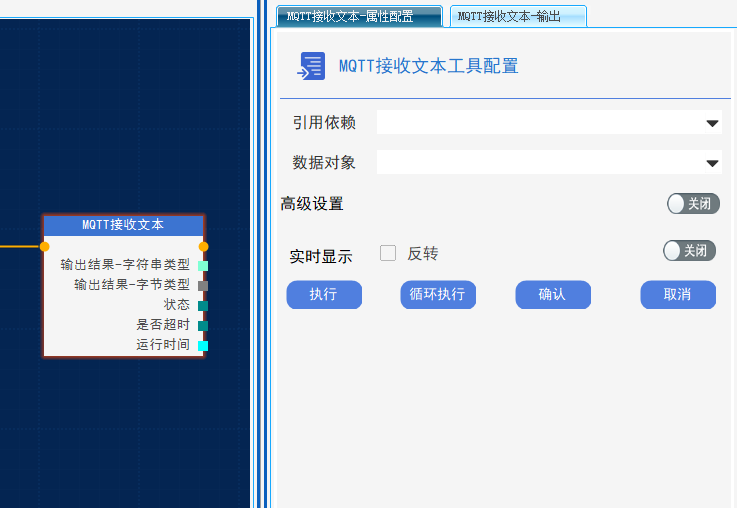The width and height of the screenshot is (737, 508).
Task: Click the 输出结果-字符串类型 label in the node
Action: [x=125, y=265]
